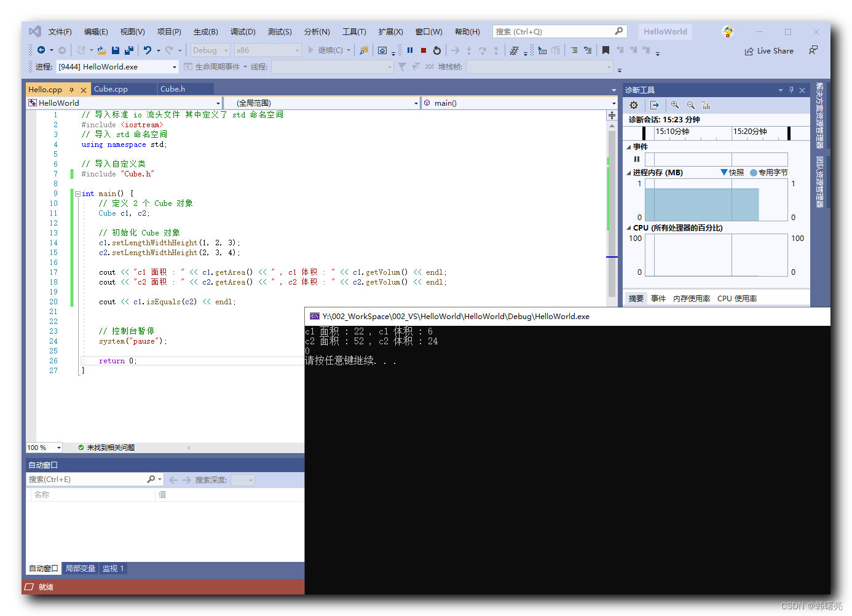Toggle auto-hide pin of Diagnostic Tools panel
This screenshot has width=852, height=616.
[x=791, y=90]
